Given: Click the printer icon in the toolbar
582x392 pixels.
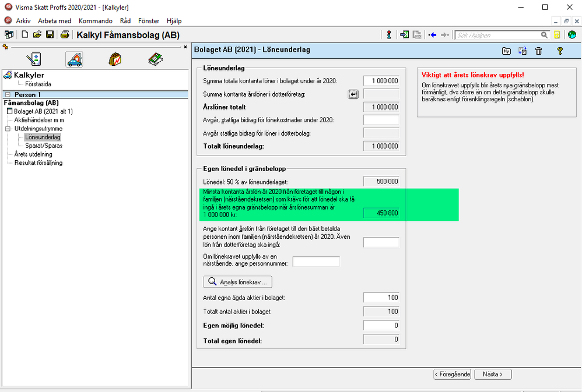Looking at the screenshot, I should tap(65, 35).
